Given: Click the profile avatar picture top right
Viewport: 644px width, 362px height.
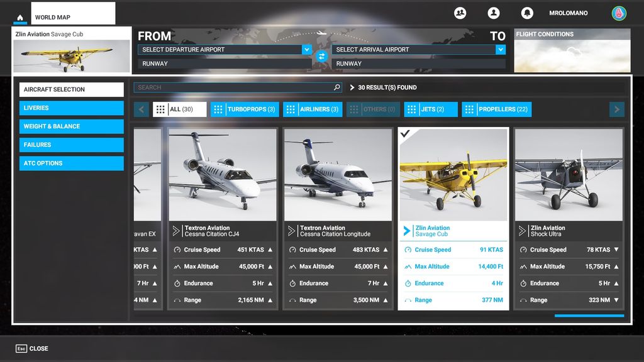Looking at the screenshot, I should click(x=618, y=13).
